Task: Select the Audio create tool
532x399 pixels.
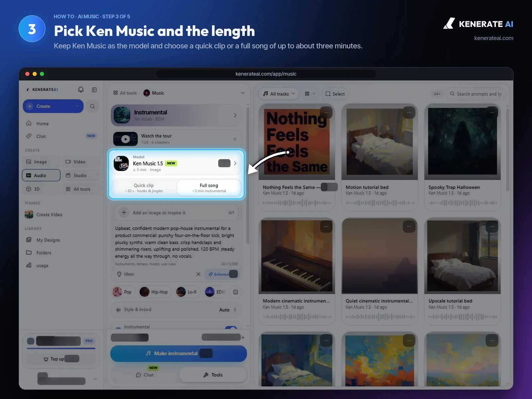Action: pyautogui.click(x=41, y=175)
